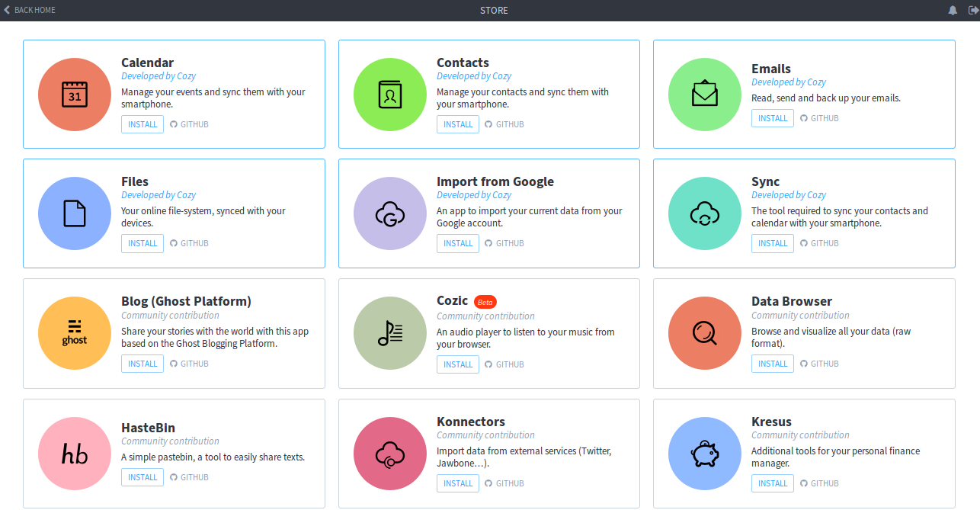Open Contacts' GitHub link
Screen dimensions: 980x510
coord(504,124)
